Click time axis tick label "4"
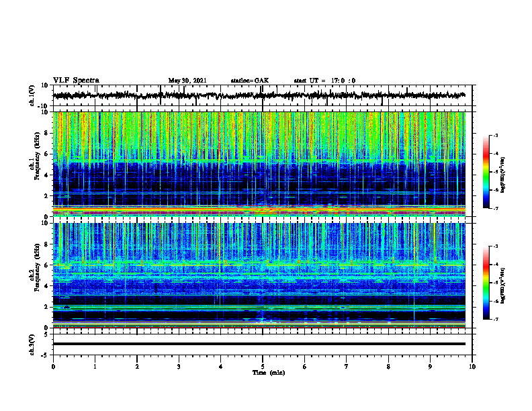 tap(221, 367)
